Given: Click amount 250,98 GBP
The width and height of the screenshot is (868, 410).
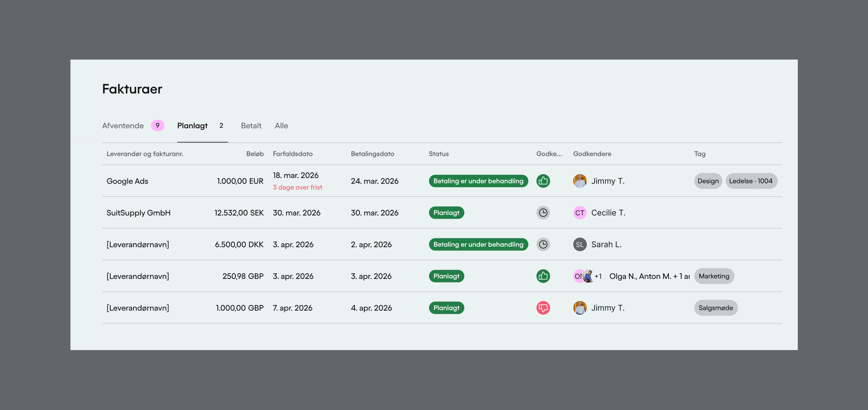Looking at the screenshot, I should [x=243, y=276].
